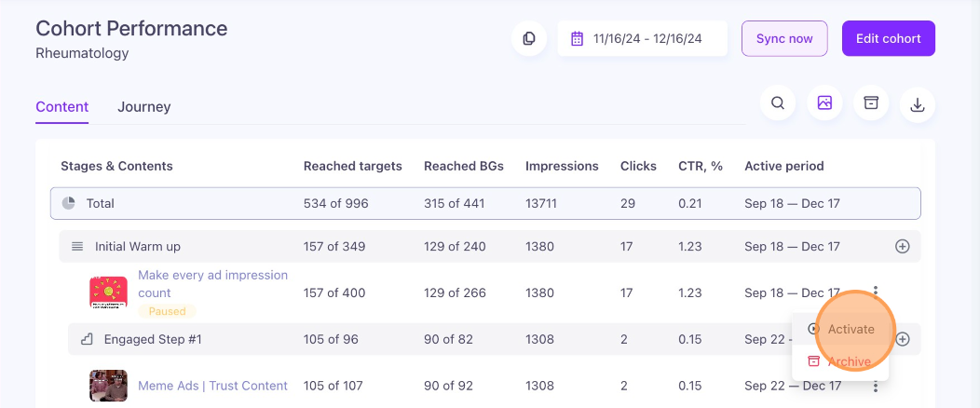
Task: Open Meme Ads | Trust Content link
Action: (212, 386)
